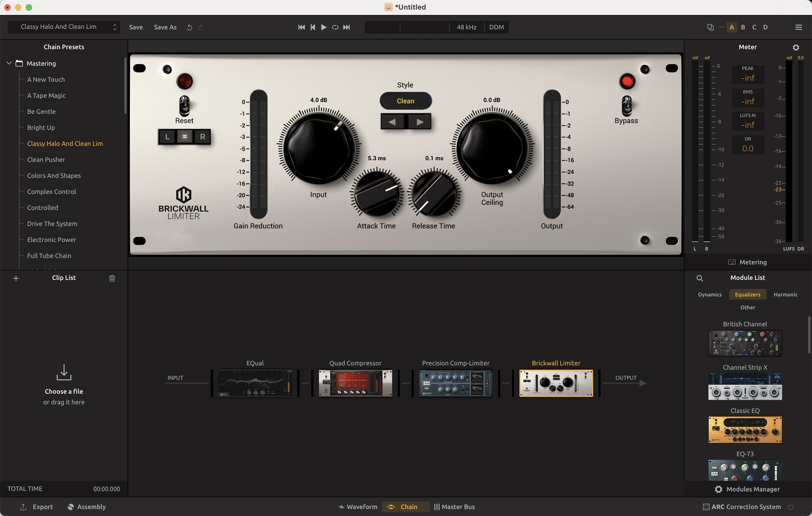Click the undo arrow icon
Viewport: 812px width, 516px height.
(189, 27)
